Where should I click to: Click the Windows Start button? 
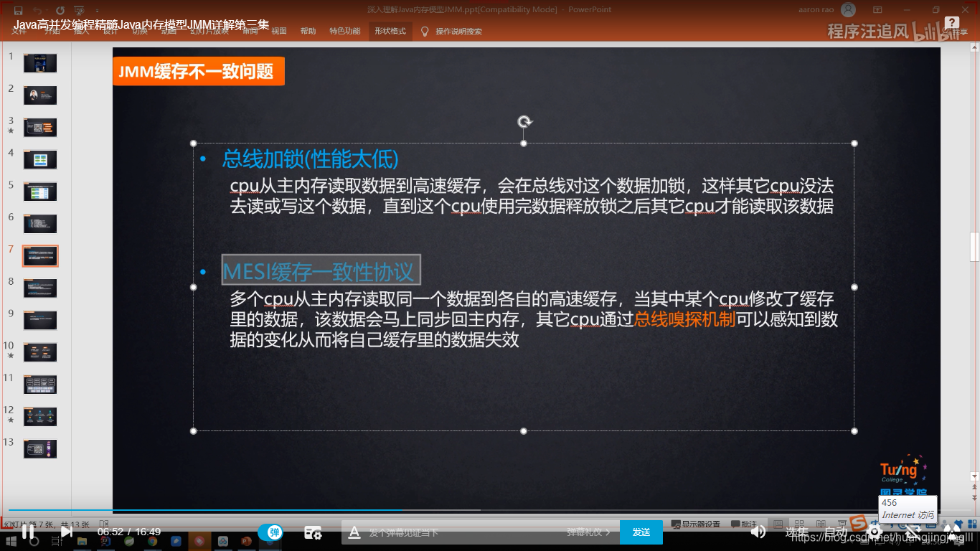(9, 542)
